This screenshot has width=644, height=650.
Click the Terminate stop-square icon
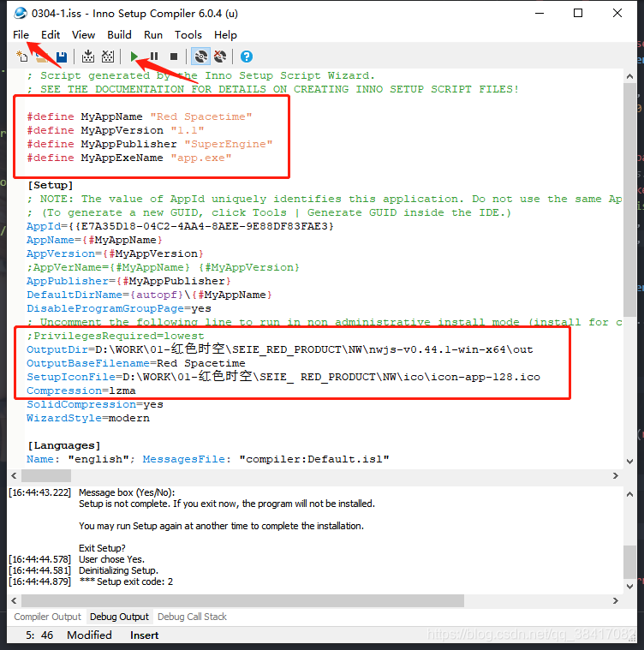(x=174, y=57)
